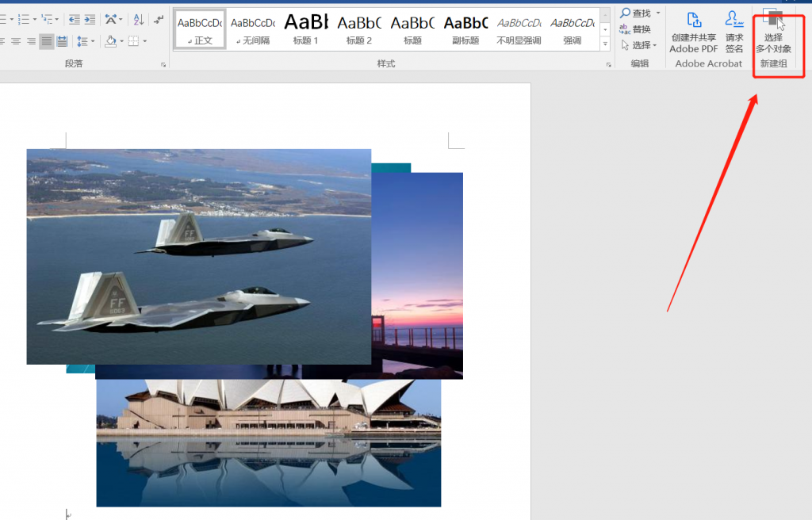Viewport: 812px width, 520px height.
Task: Click the line spacing icon
Action: pyautogui.click(x=82, y=41)
